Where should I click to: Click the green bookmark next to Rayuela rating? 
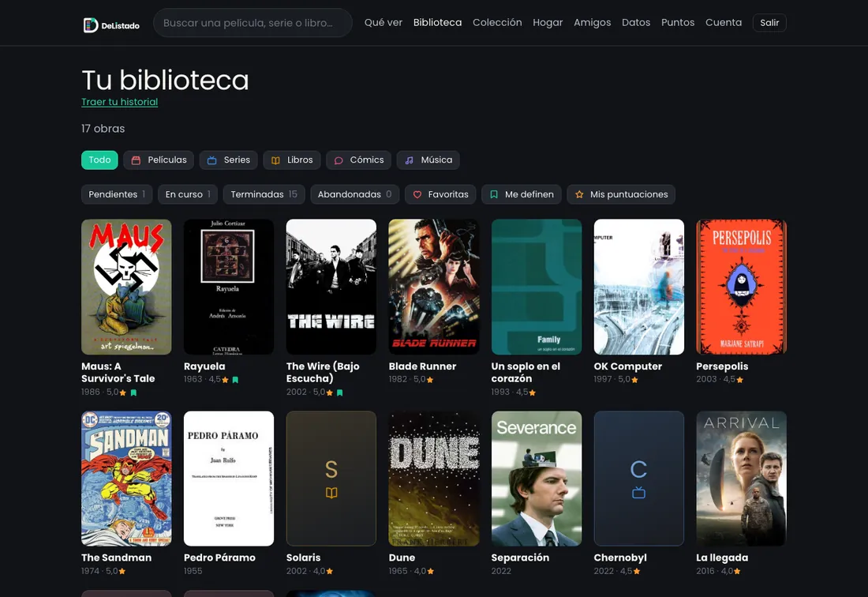click(x=235, y=380)
